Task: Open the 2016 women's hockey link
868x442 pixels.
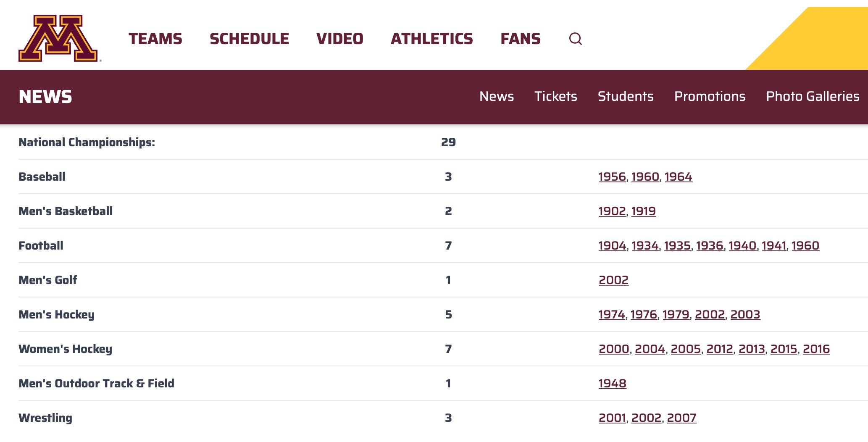Action: pos(816,349)
